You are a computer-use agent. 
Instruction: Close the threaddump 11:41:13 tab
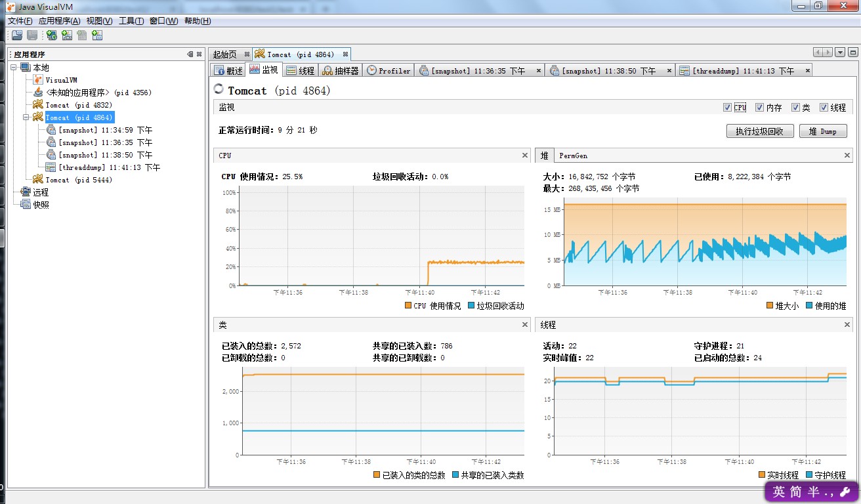(807, 70)
